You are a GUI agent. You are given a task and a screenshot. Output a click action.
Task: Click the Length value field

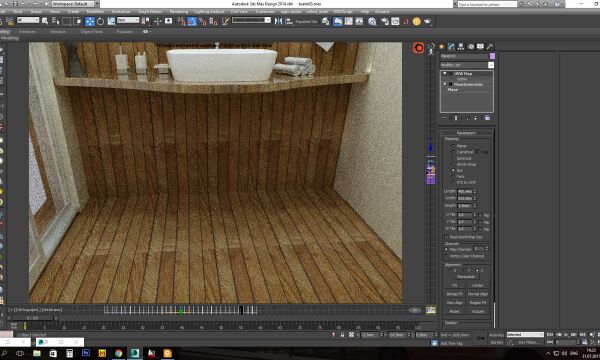click(465, 191)
